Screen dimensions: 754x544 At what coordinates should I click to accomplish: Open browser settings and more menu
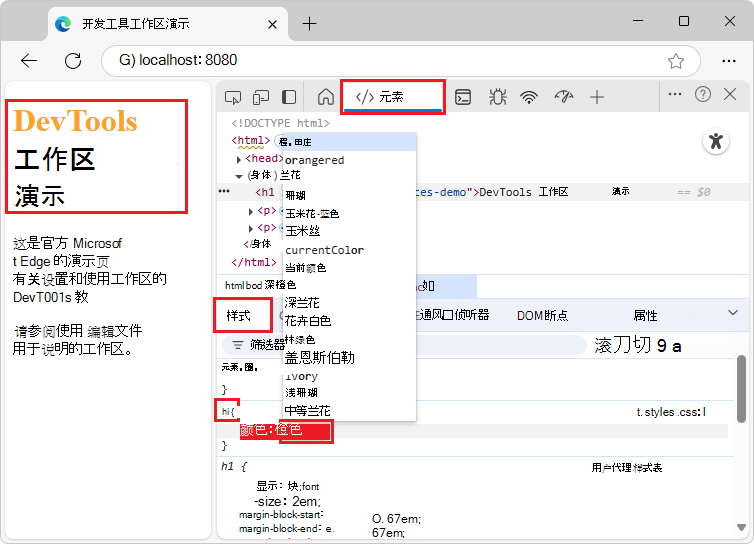(x=729, y=61)
